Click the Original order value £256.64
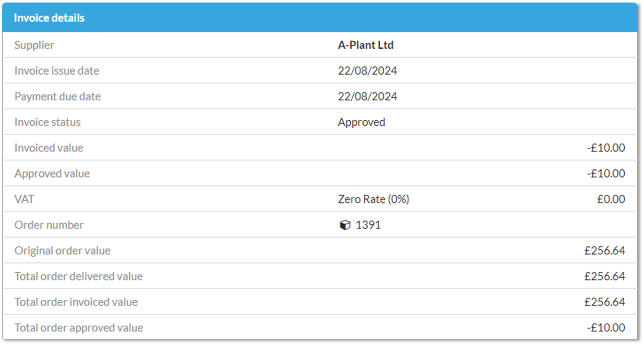Image resolution: width=644 pixels, height=345 pixels. pos(605,251)
